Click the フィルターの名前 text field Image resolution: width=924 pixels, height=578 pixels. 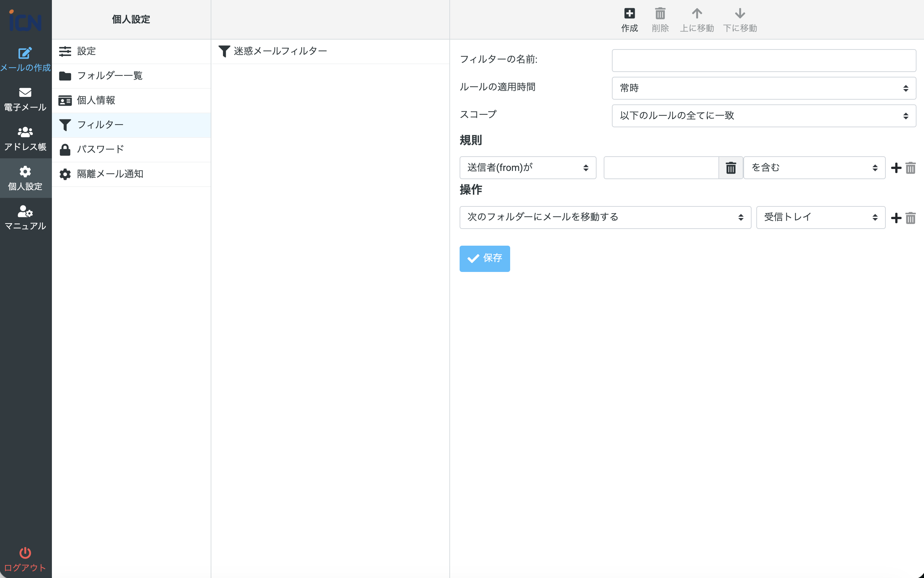pos(764,60)
